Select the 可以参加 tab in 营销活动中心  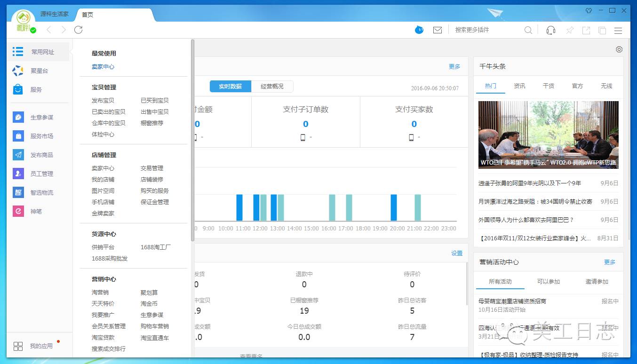549,282
